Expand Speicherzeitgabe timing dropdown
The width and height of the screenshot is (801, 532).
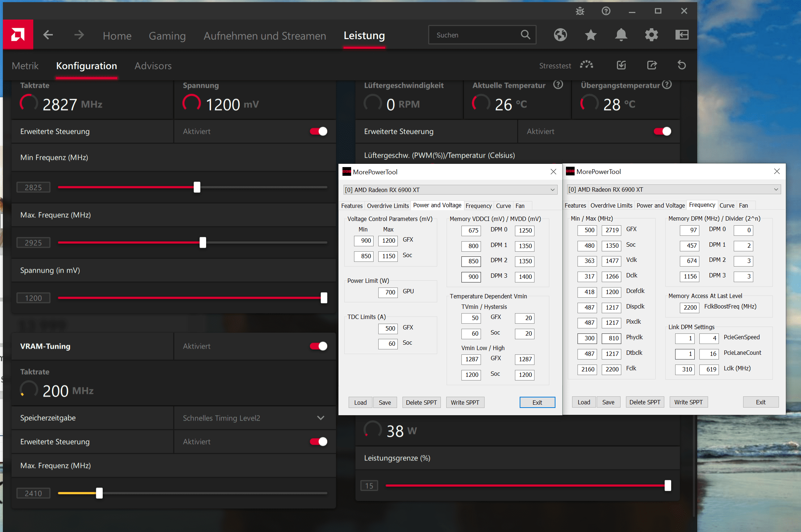pos(320,418)
